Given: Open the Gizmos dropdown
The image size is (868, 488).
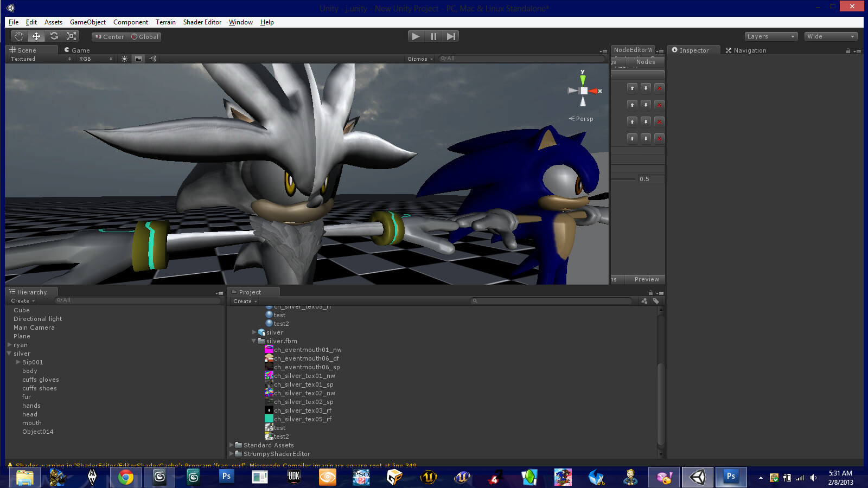Looking at the screenshot, I should pyautogui.click(x=419, y=59).
